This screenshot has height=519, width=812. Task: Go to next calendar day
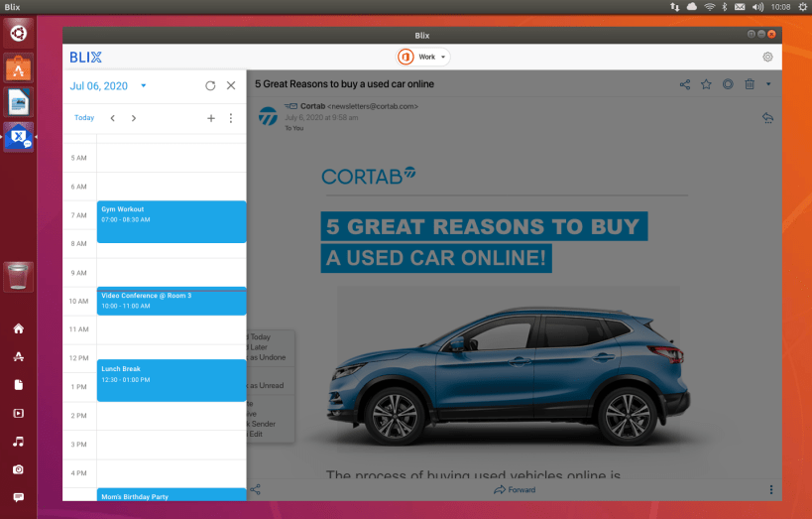pyautogui.click(x=134, y=118)
